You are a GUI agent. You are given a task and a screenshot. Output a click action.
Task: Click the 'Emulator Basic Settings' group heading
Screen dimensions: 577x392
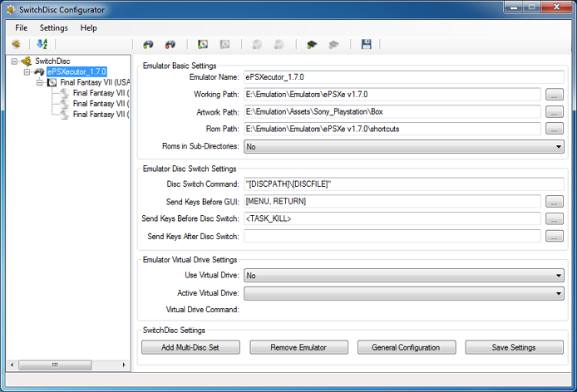click(x=180, y=66)
